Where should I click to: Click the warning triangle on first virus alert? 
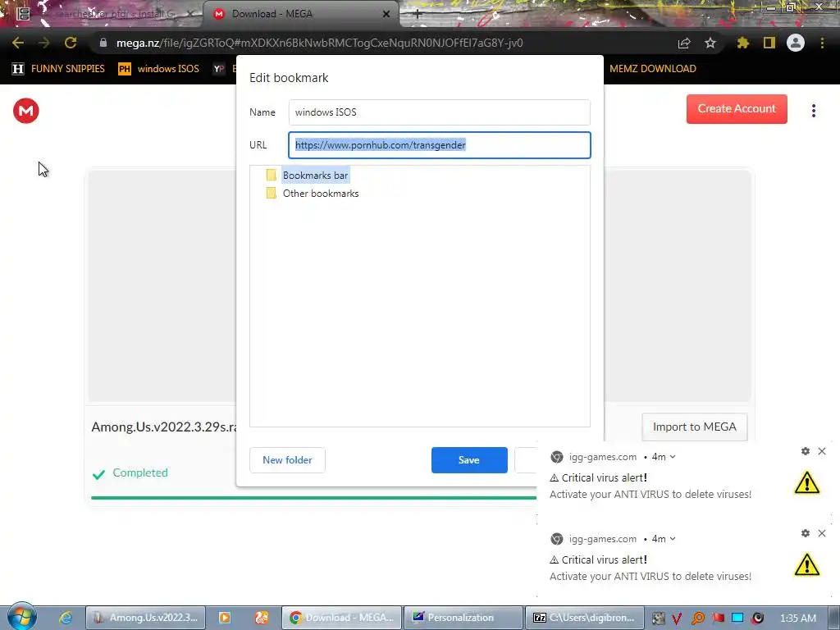click(x=807, y=482)
